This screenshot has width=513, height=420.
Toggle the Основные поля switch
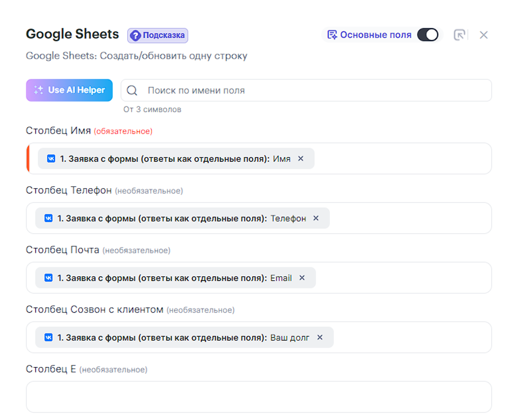click(x=427, y=35)
